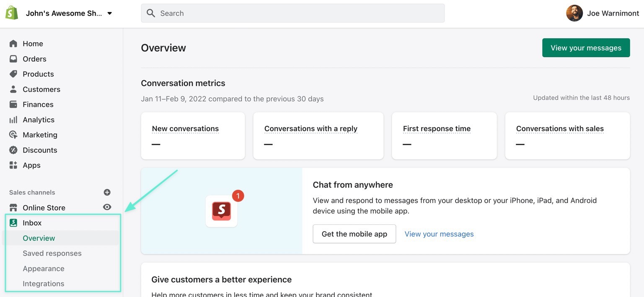Open the store switcher dropdown arrow

[110, 13]
